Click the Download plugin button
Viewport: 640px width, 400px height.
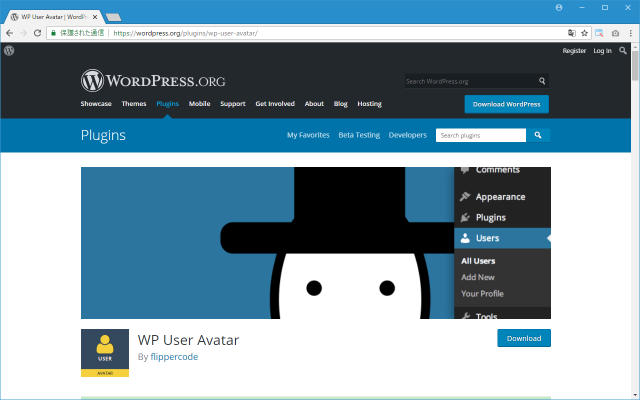click(x=524, y=338)
